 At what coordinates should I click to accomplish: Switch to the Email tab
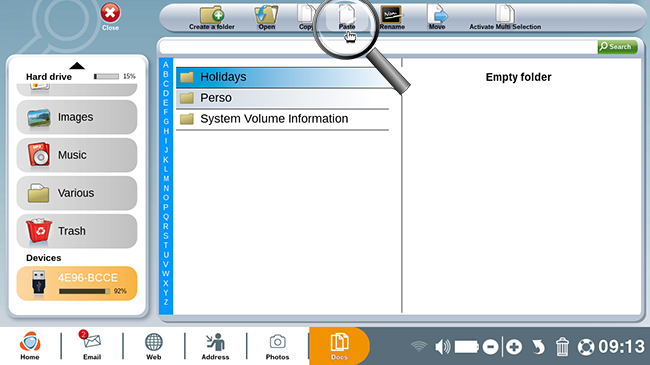pyautogui.click(x=92, y=346)
